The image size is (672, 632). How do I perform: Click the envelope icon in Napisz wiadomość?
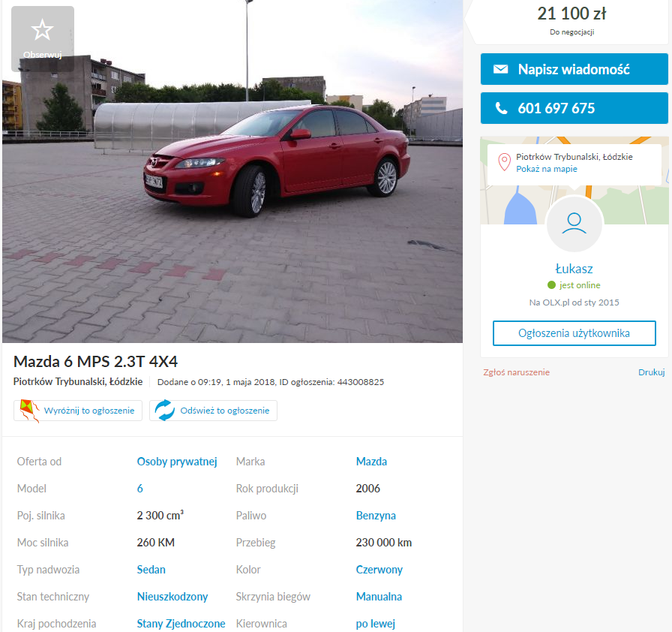click(x=500, y=70)
